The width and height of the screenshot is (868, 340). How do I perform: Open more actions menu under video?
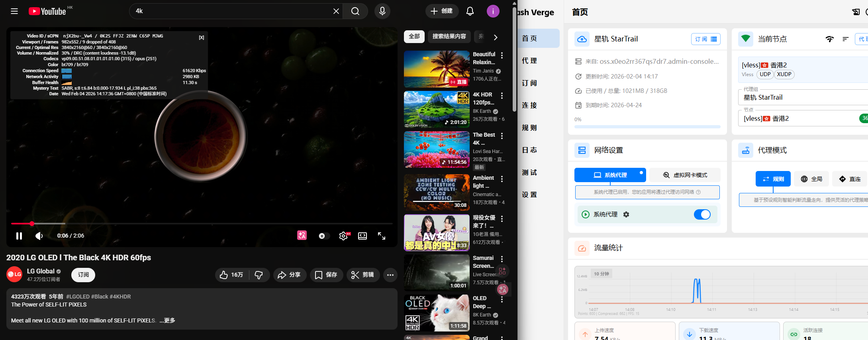point(390,275)
